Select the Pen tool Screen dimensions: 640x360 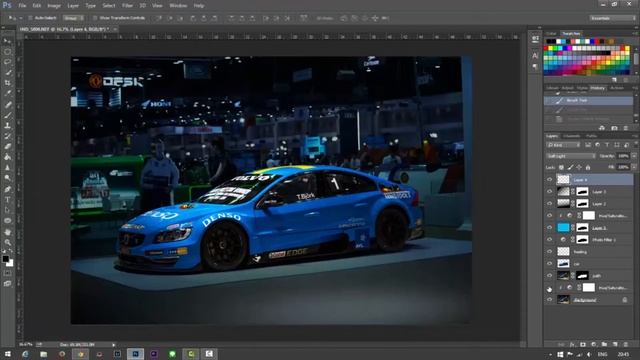point(7,189)
